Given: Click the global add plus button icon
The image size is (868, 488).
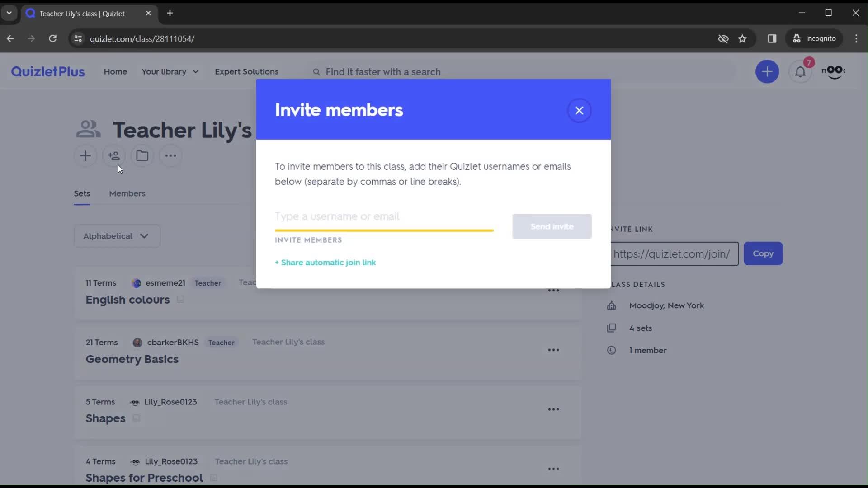Looking at the screenshot, I should point(768,71).
